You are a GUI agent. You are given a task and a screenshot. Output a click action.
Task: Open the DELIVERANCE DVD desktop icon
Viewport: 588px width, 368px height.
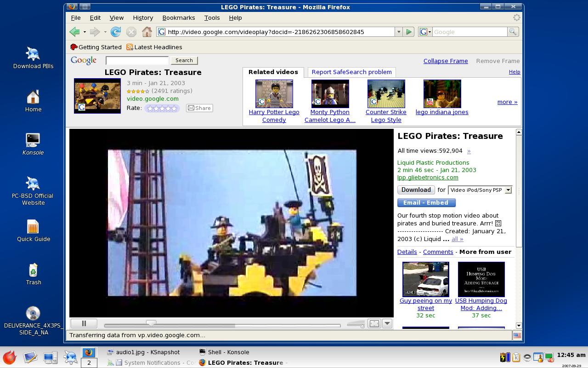point(33,321)
